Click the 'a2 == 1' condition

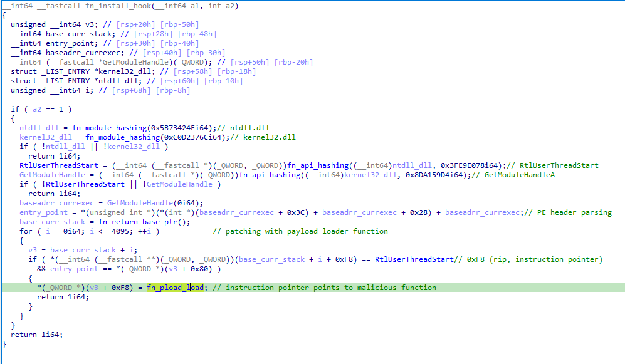click(x=48, y=109)
